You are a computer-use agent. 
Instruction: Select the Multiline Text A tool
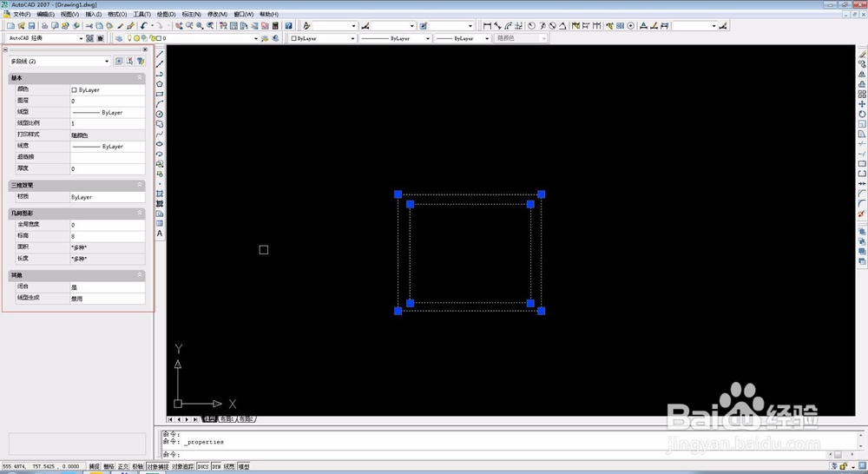(x=160, y=234)
